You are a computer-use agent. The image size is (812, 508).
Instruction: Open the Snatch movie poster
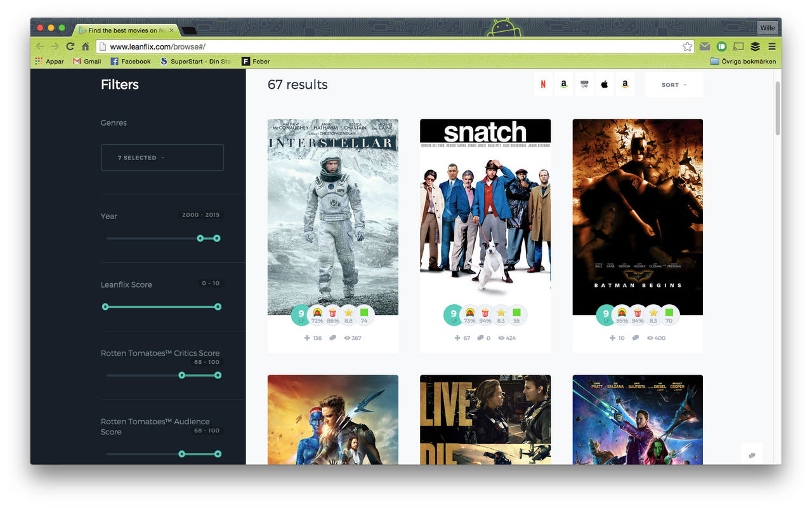[485, 217]
